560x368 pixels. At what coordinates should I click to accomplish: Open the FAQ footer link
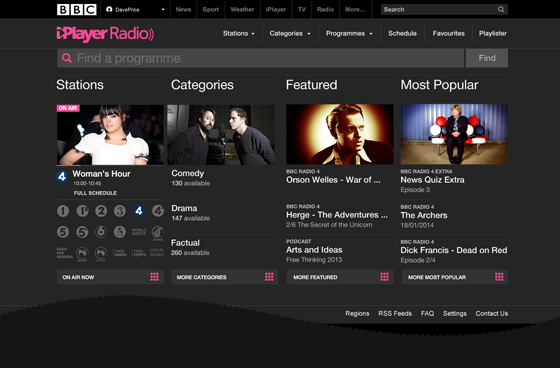click(x=427, y=313)
